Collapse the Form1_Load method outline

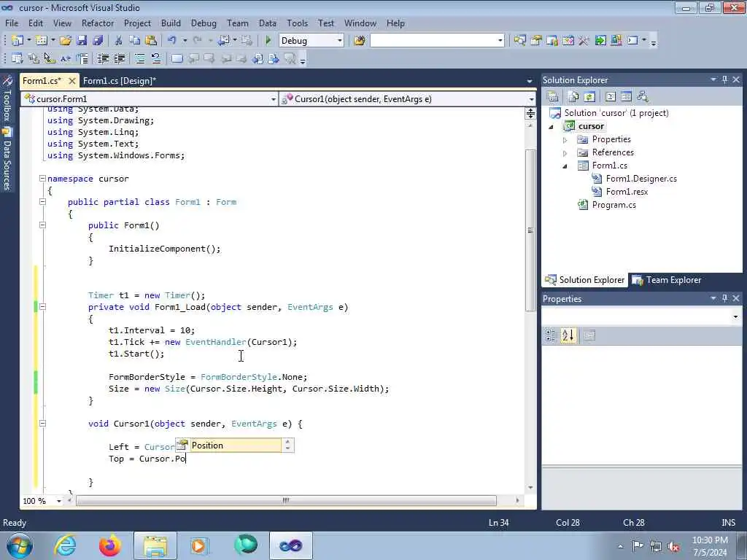pos(42,307)
